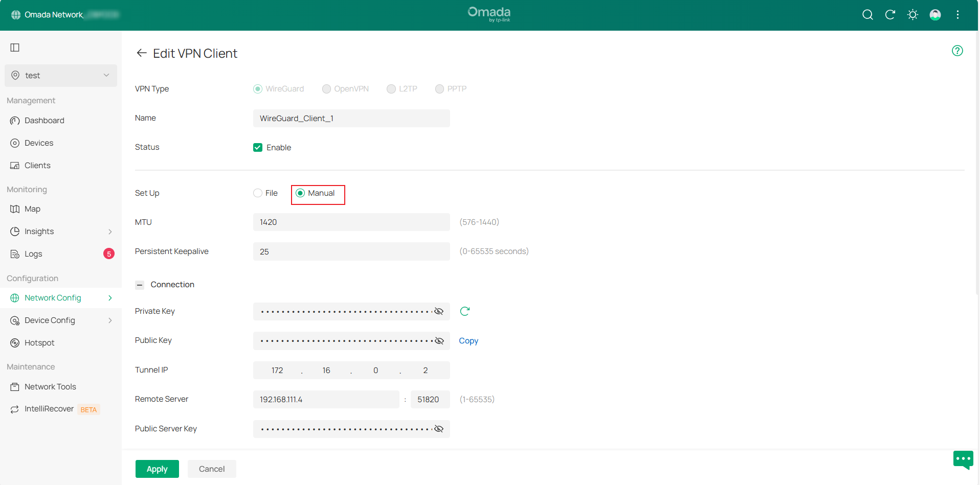Open the Hotspot section
Screen dimensions: 980x485
coord(40,342)
